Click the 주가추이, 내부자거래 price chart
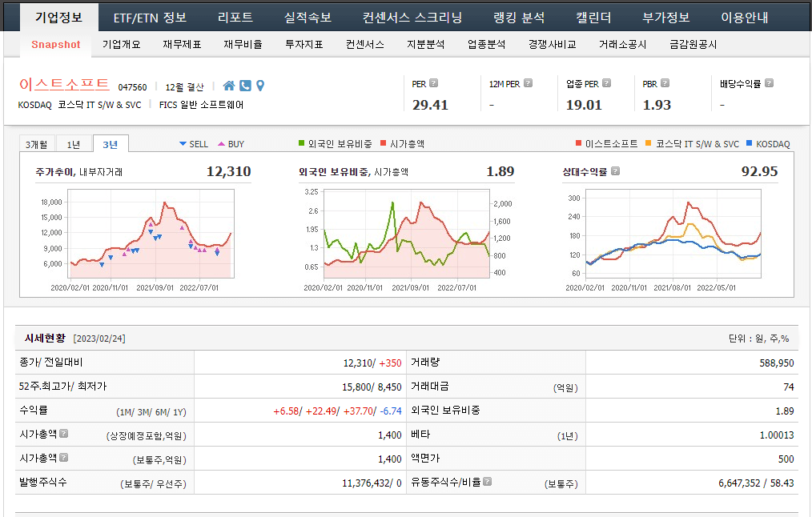 [x=151, y=234]
